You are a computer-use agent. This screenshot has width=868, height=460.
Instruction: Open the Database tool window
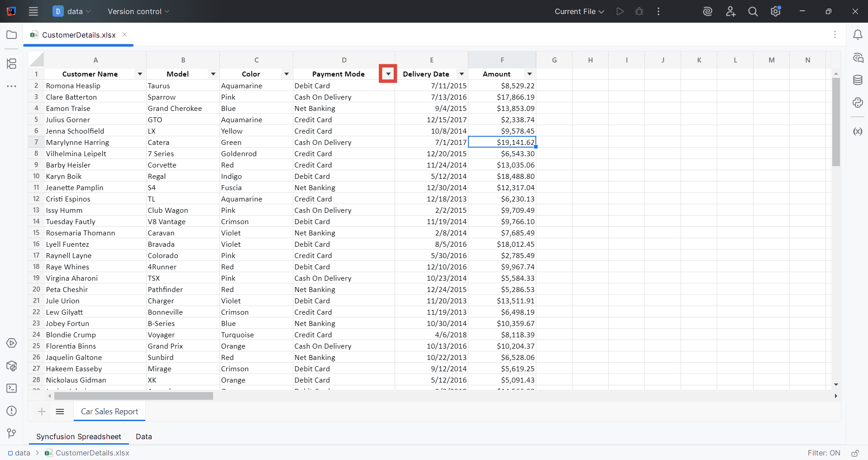click(x=858, y=80)
